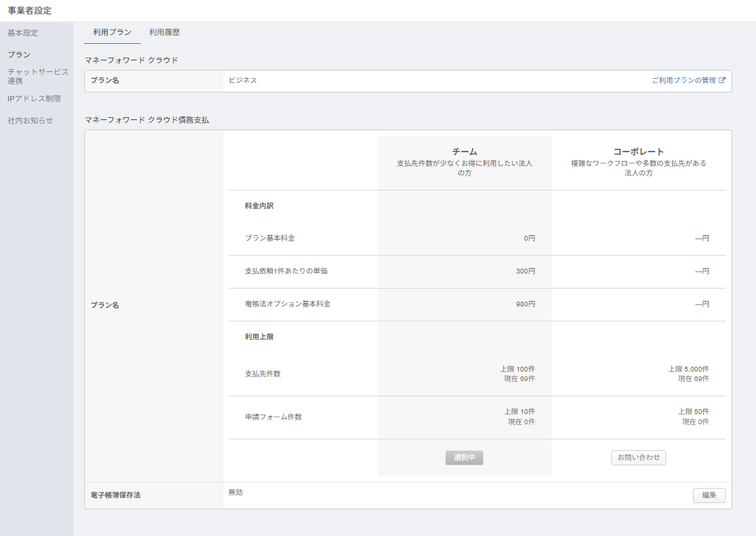
Task: Click the 0円 base fee value
Action: [x=530, y=238]
